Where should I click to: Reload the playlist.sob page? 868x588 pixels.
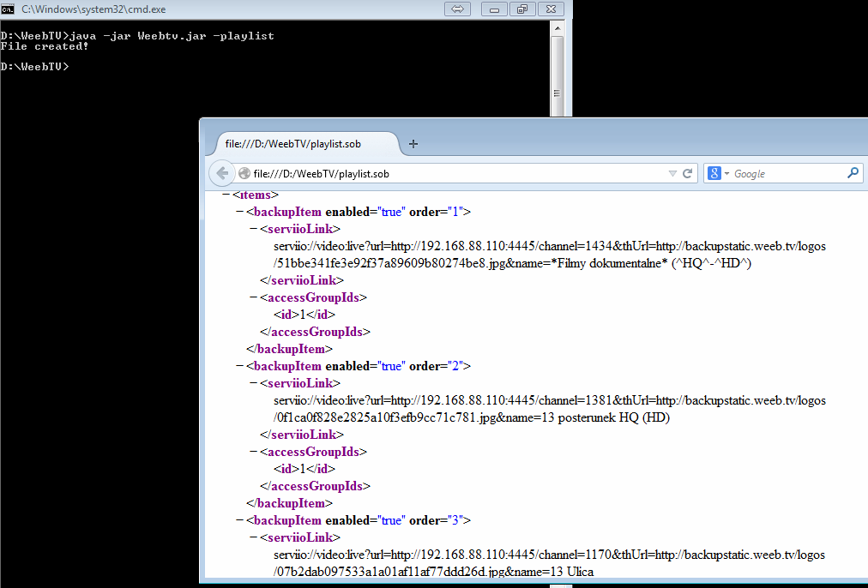[687, 173]
